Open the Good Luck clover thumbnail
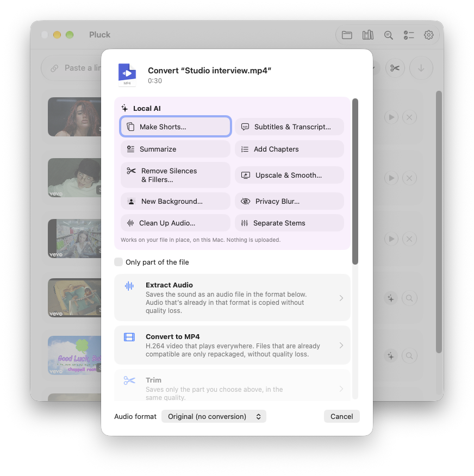This screenshot has width=474, height=476. tap(74, 355)
